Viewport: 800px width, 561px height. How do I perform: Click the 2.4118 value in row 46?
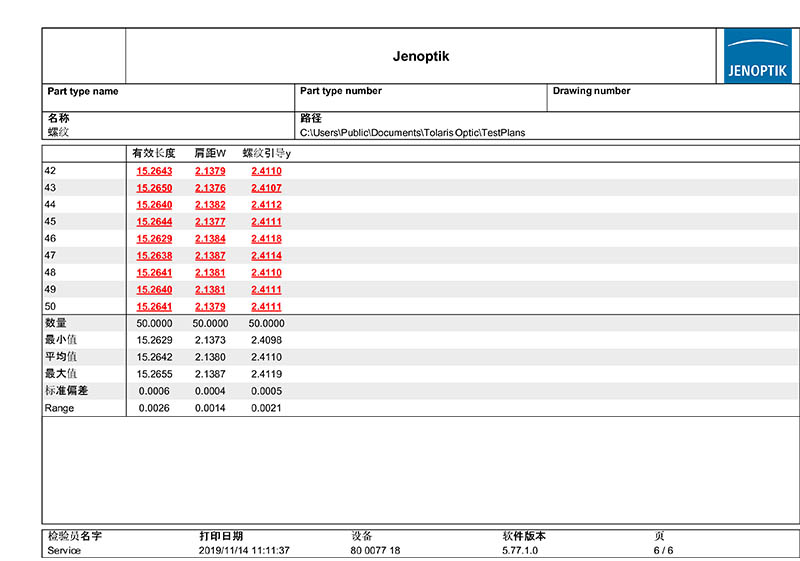tap(266, 239)
